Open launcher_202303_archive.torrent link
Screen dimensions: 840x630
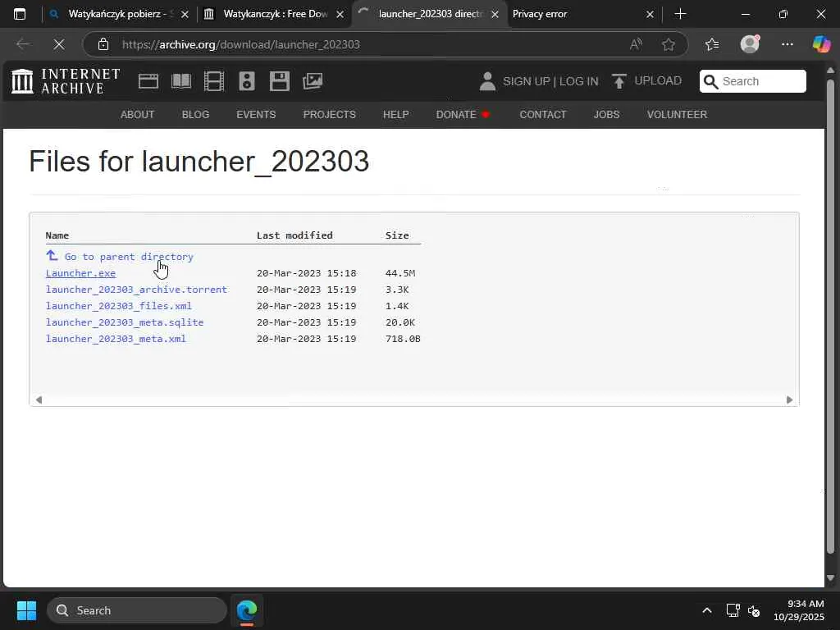pyautogui.click(x=136, y=290)
